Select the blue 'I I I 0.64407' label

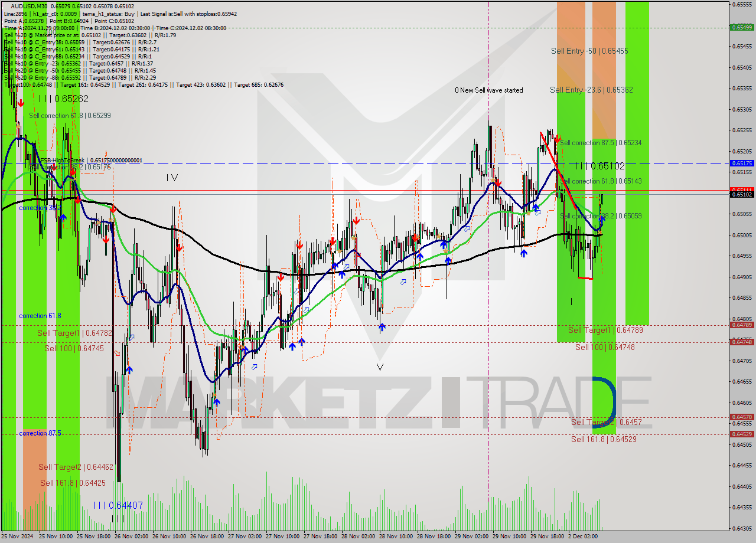[x=118, y=505]
